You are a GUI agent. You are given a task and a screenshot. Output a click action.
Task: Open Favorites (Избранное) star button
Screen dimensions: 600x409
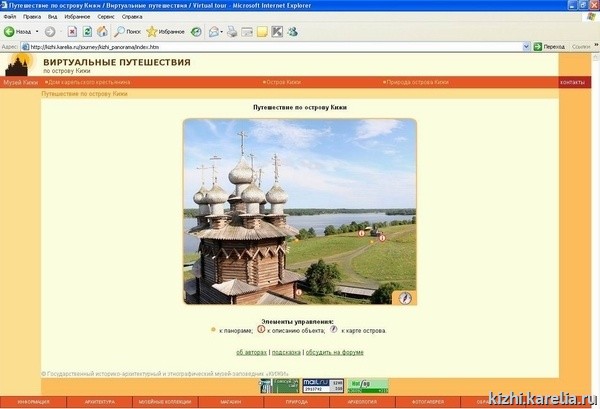pos(166,31)
